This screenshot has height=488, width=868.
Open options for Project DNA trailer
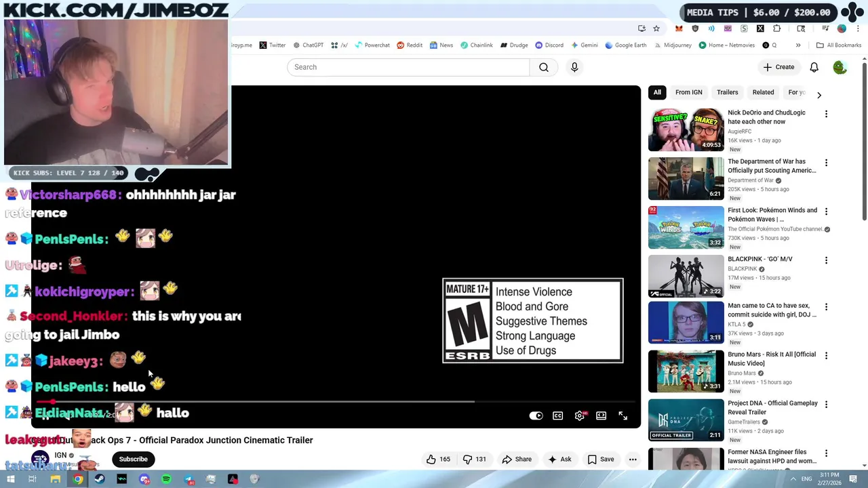click(x=826, y=404)
